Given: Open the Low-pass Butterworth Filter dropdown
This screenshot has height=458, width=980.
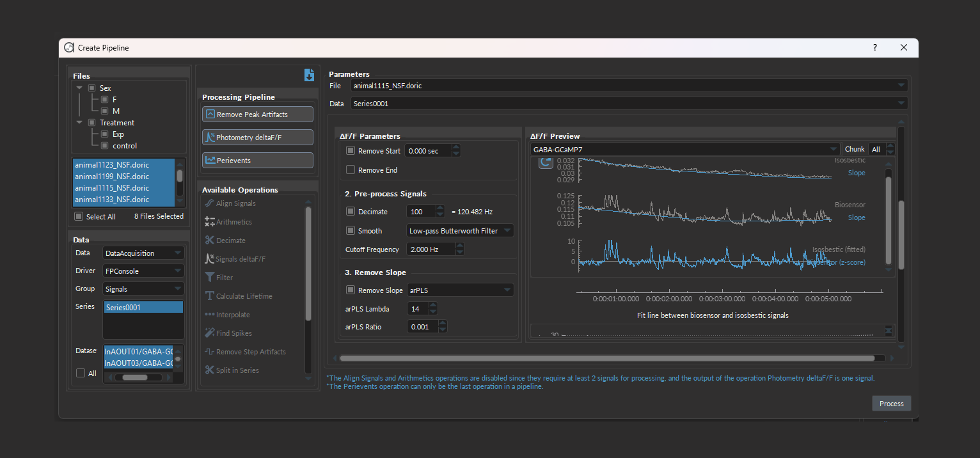Looking at the screenshot, I should tap(460, 231).
